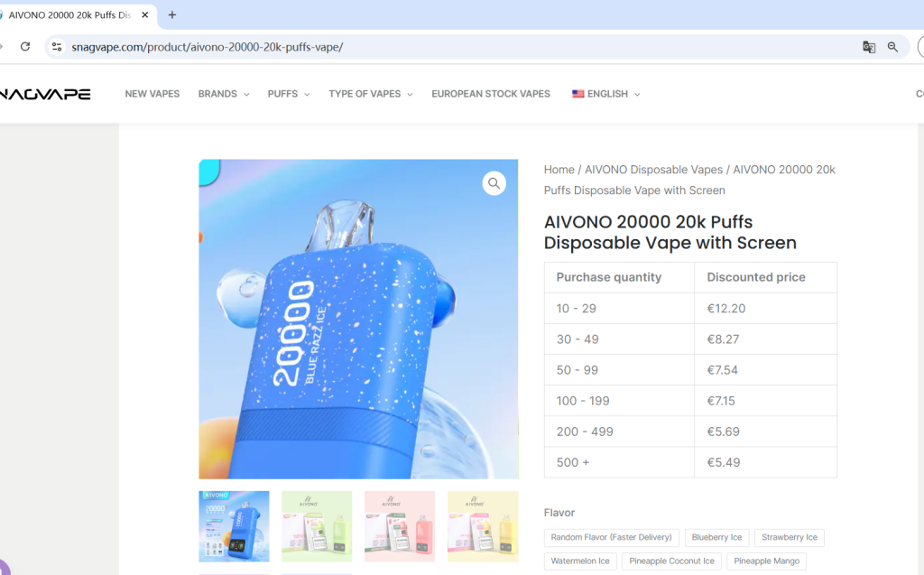The image size is (924, 575).
Task: Click the main blue vape product image
Action: [358, 319]
